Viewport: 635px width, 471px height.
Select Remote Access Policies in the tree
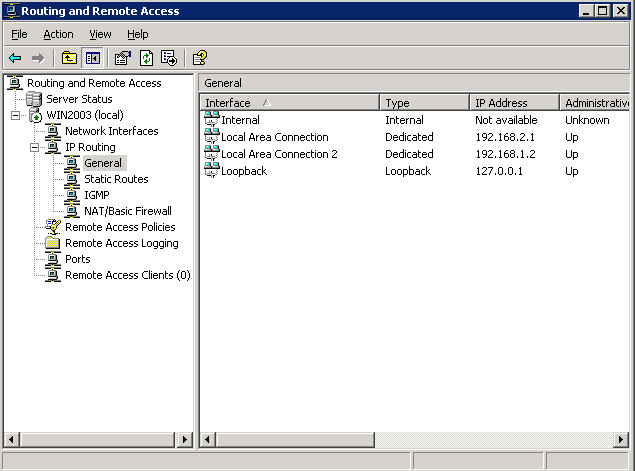[120, 227]
